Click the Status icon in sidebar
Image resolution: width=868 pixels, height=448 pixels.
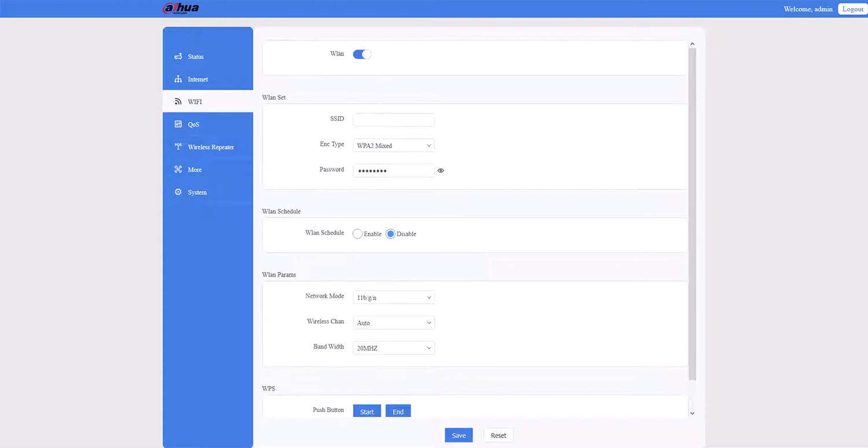178,57
